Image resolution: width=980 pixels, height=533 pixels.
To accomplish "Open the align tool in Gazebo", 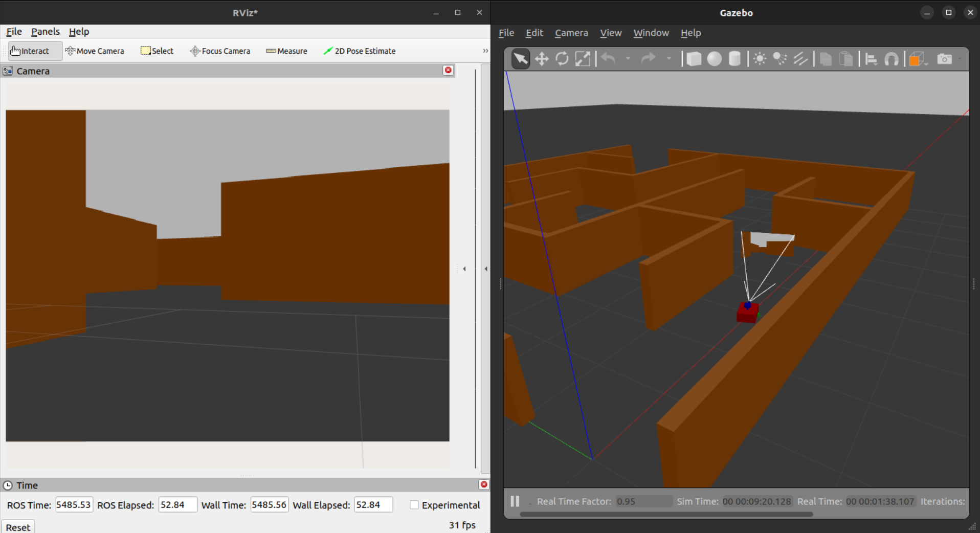I will coord(871,59).
